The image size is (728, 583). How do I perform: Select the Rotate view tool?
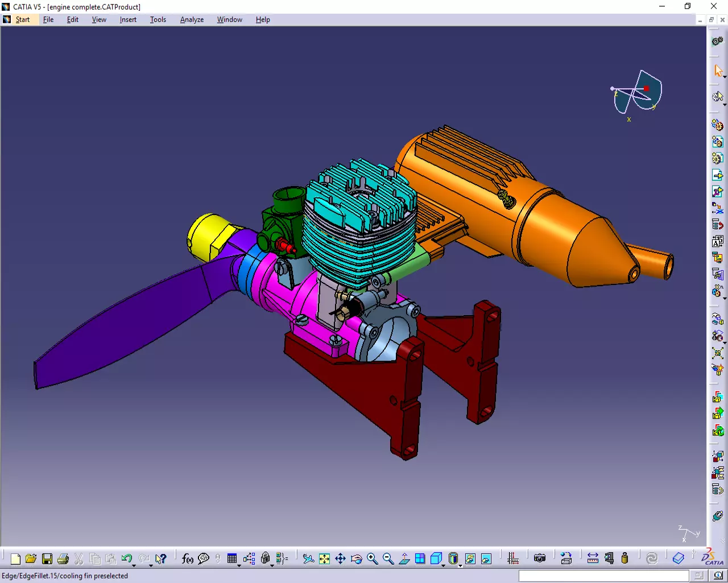[356, 559]
